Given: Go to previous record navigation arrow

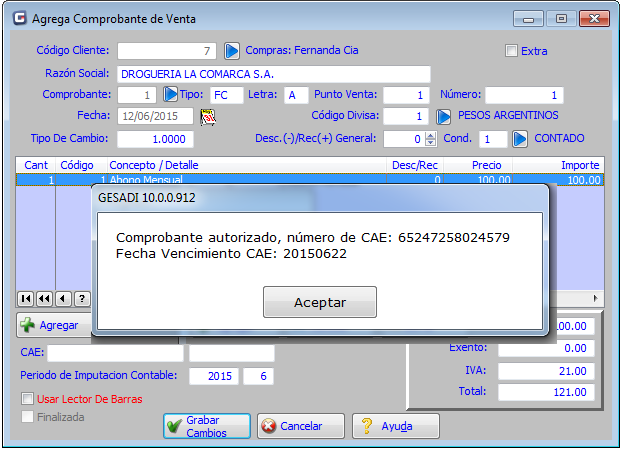Looking at the screenshot, I should [x=63, y=298].
